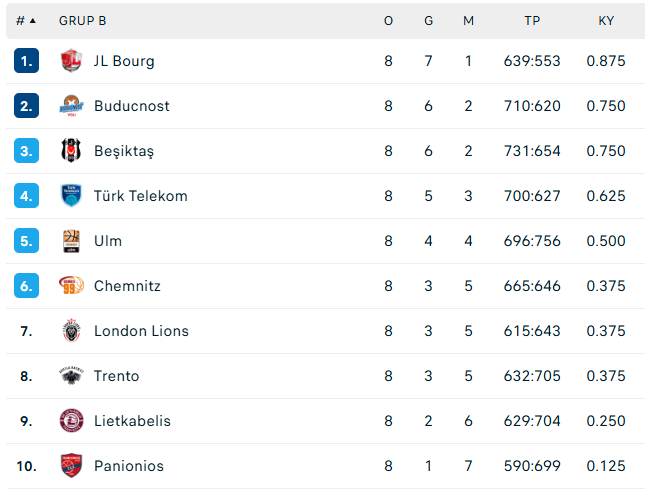Click the Lietkabelis team logo
Viewport: 645px width, 491px height.
(x=71, y=421)
